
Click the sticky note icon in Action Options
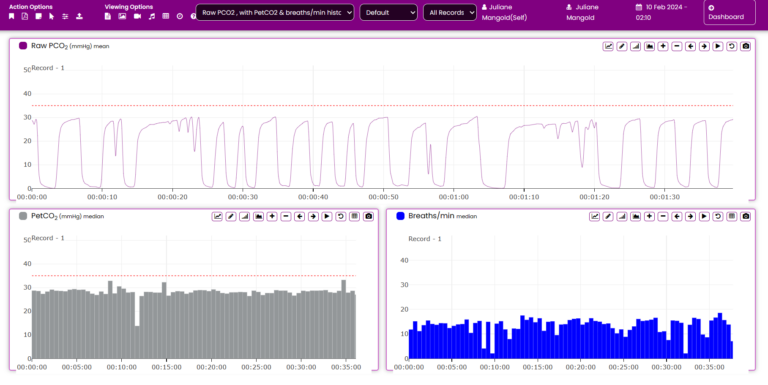pos(38,16)
